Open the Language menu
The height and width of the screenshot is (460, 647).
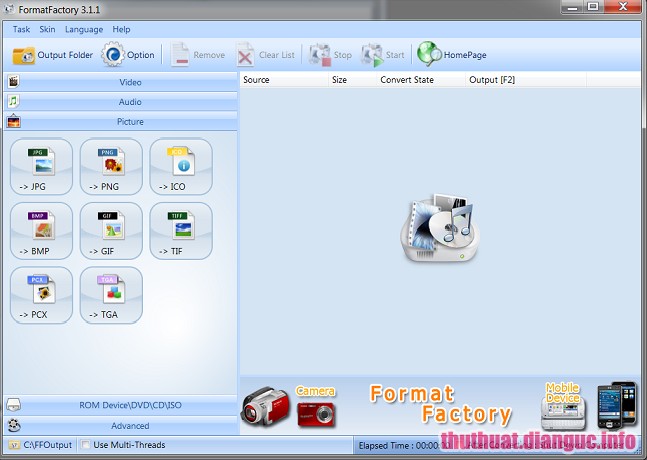click(84, 29)
